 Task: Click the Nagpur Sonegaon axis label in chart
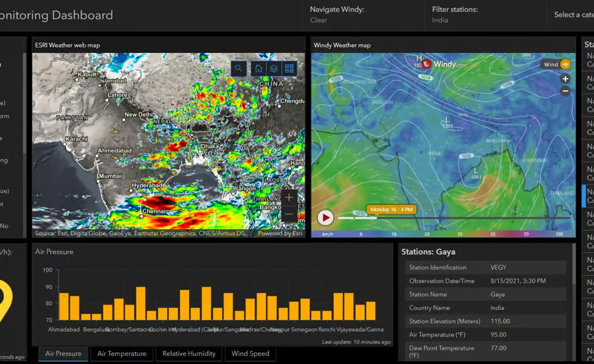pos(294,330)
